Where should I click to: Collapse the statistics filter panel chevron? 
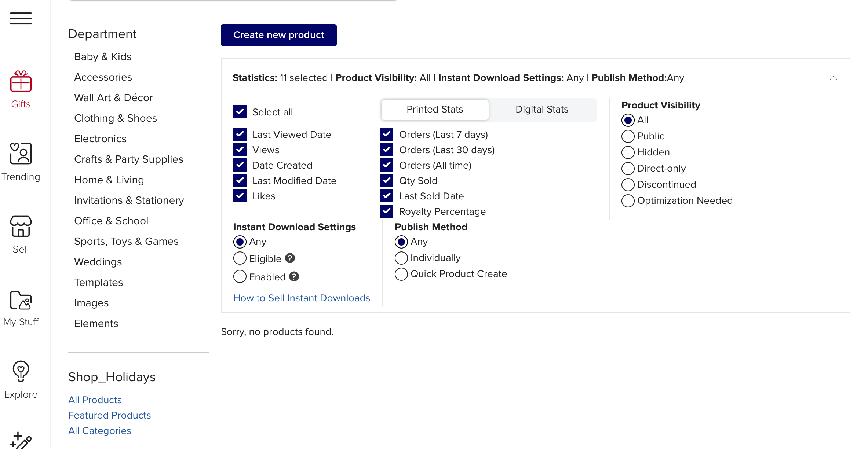tap(834, 78)
